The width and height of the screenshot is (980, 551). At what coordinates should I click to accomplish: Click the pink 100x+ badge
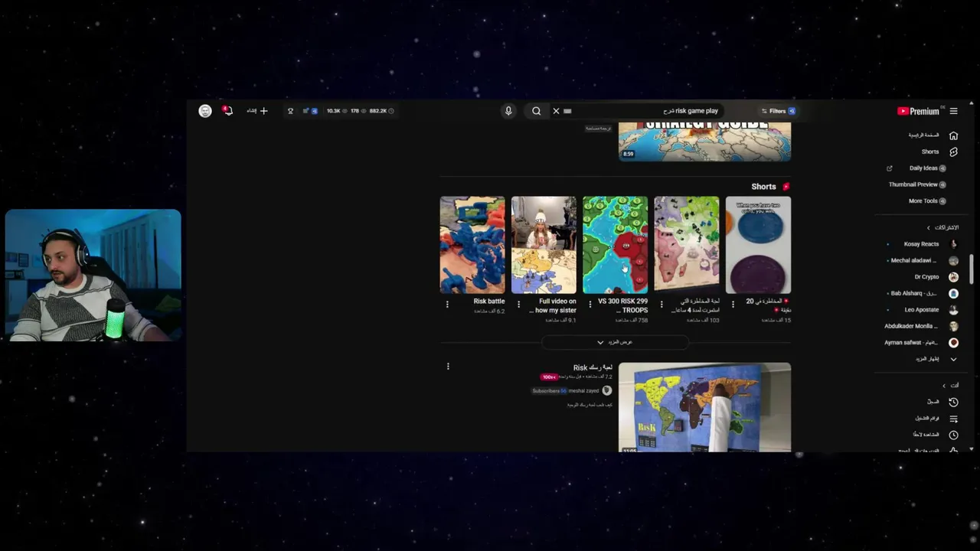click(548, 377)
